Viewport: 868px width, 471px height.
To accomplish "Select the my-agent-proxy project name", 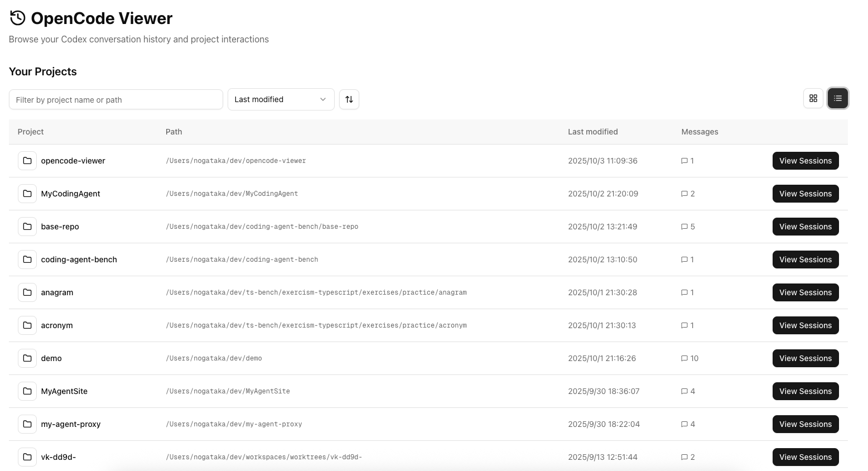I will click(71, 424).
